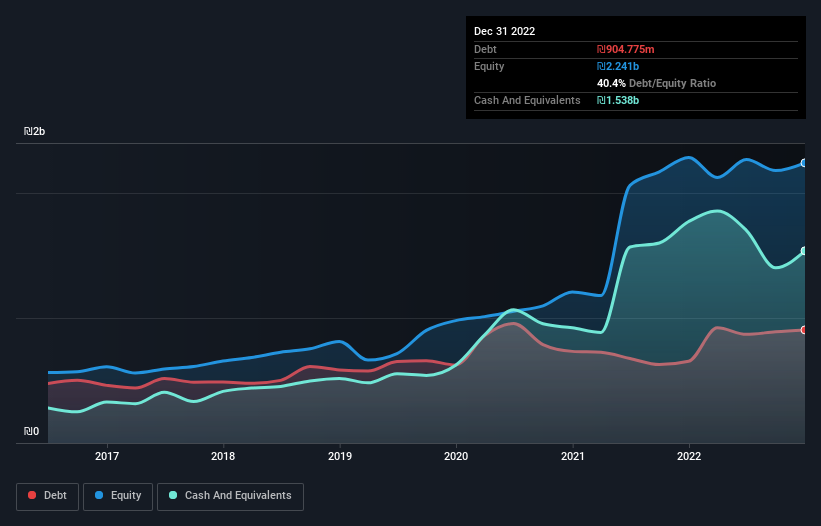Click the Debt label in tooltip
821x526 pixels.
tap(485, 49)
